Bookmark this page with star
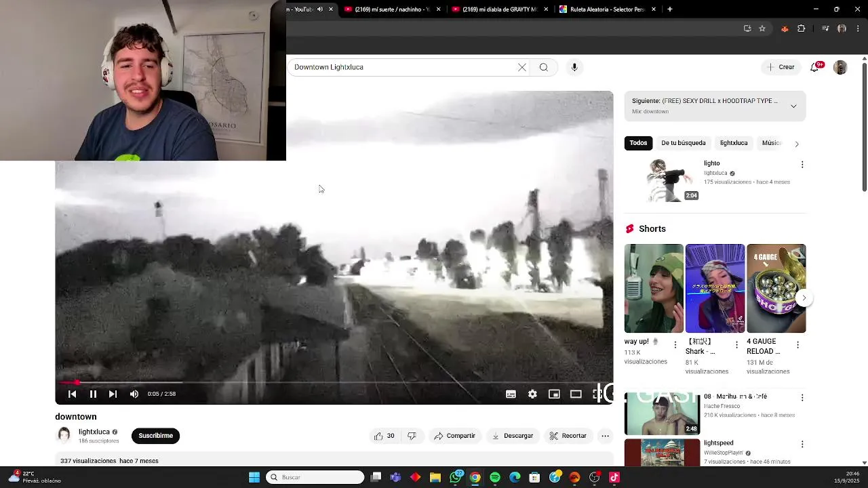868x488 pixels. (762, 28)
